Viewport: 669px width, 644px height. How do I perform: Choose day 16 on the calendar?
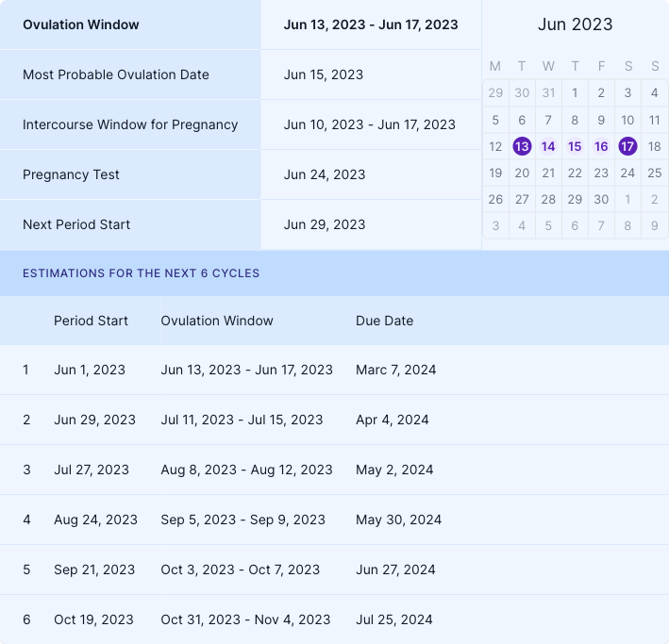pyautogui.click(x=601, y=146)
